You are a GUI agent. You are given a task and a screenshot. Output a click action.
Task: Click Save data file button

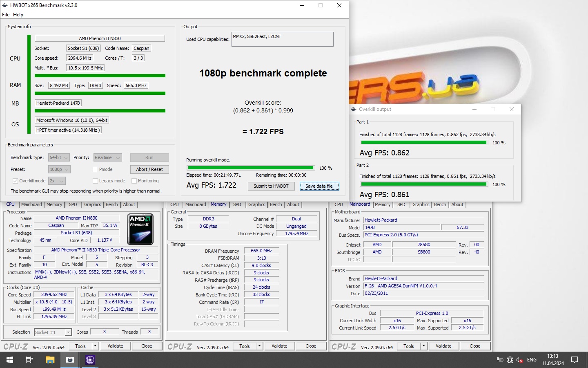319,186
